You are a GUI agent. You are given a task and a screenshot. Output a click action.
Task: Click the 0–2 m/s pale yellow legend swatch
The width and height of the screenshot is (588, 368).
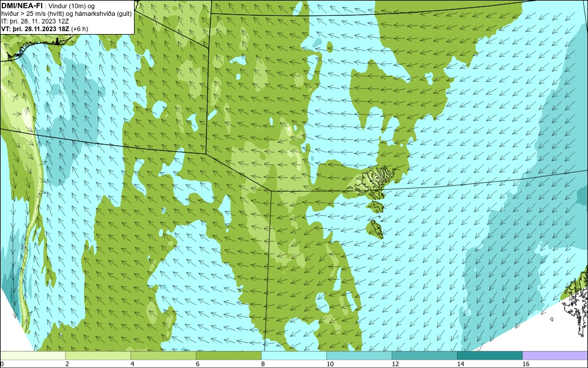click(x=32, y=356)
